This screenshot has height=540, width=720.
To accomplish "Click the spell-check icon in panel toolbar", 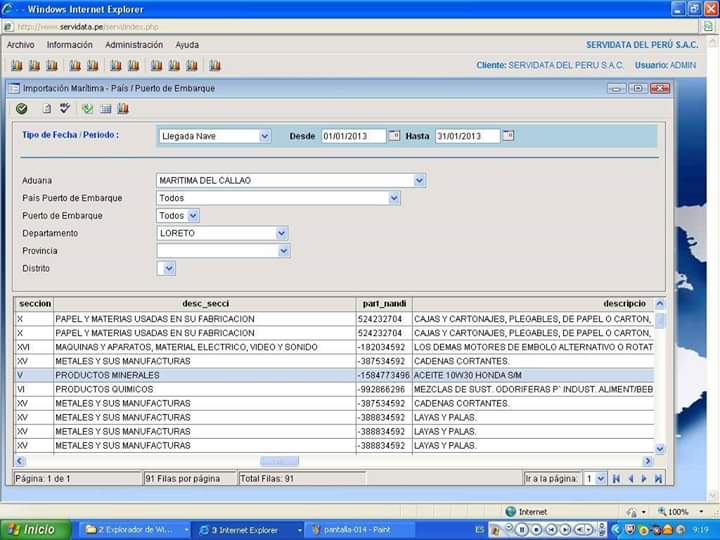I will click(65, 108).
